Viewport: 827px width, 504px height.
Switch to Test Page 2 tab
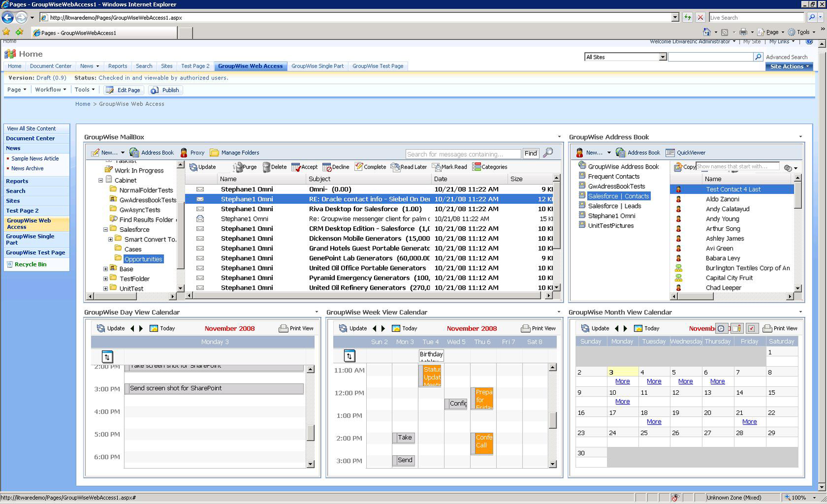[x=195, y=66]
